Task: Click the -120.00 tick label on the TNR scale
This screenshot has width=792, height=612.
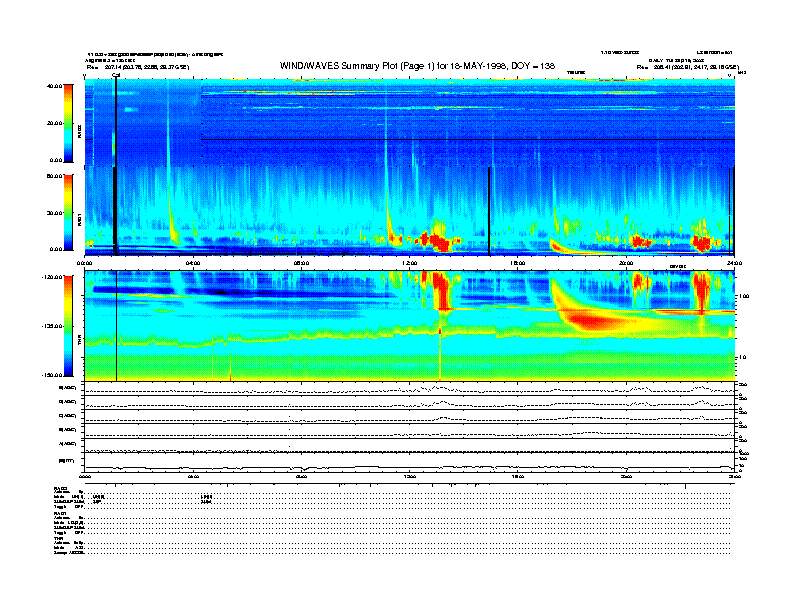Action: pos(52,277)
